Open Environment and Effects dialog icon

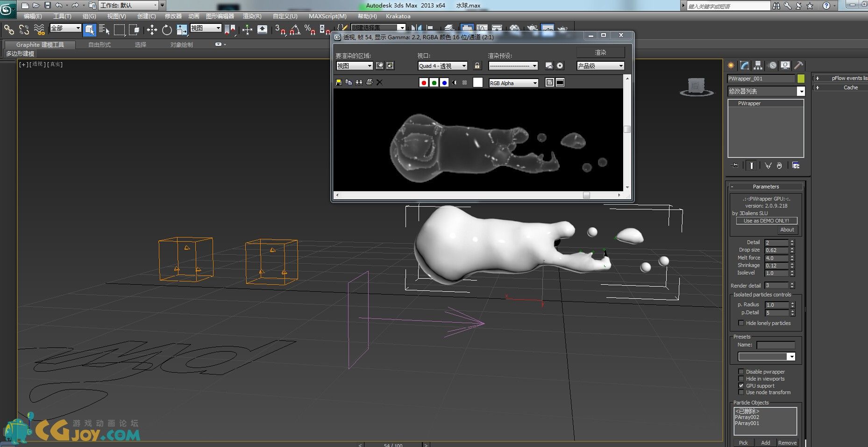pos(560,66)
